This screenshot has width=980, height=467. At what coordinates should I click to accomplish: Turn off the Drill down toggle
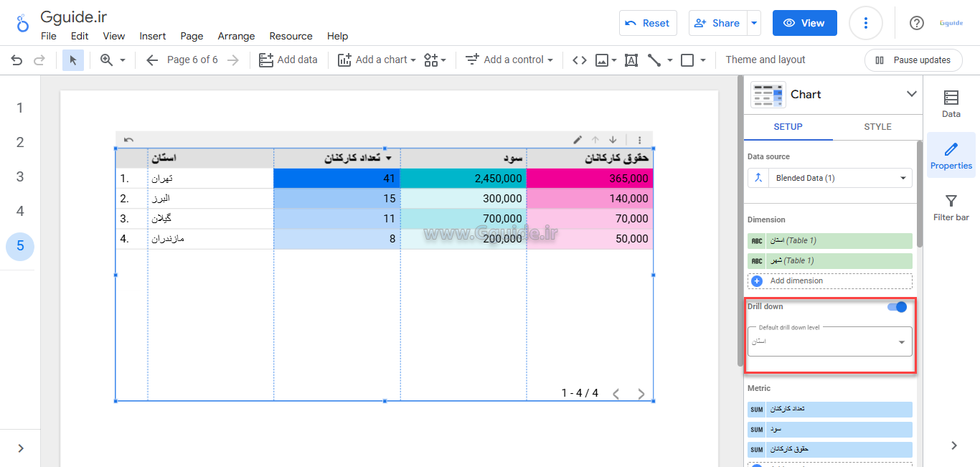(897, 307)
